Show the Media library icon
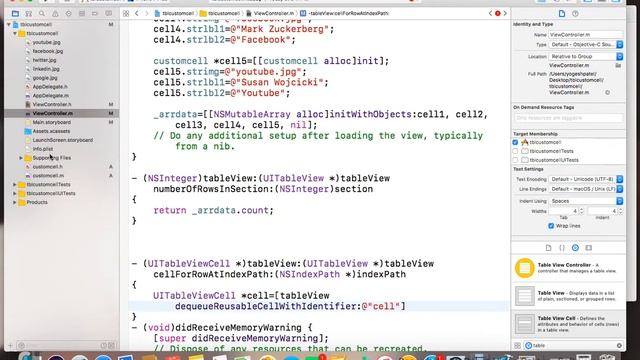The image size is (640, 360). (589, 248)
